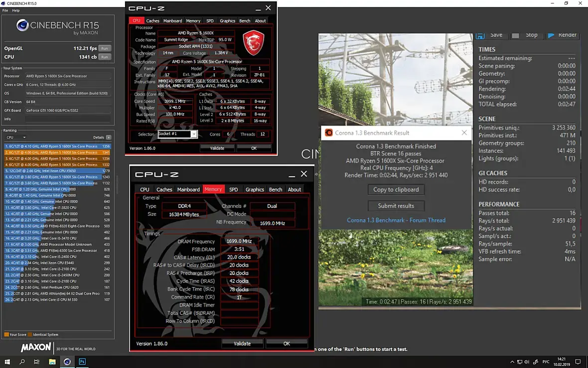
Task: Open SPD tab in lower CPU-Z
Action: (233, 189)
